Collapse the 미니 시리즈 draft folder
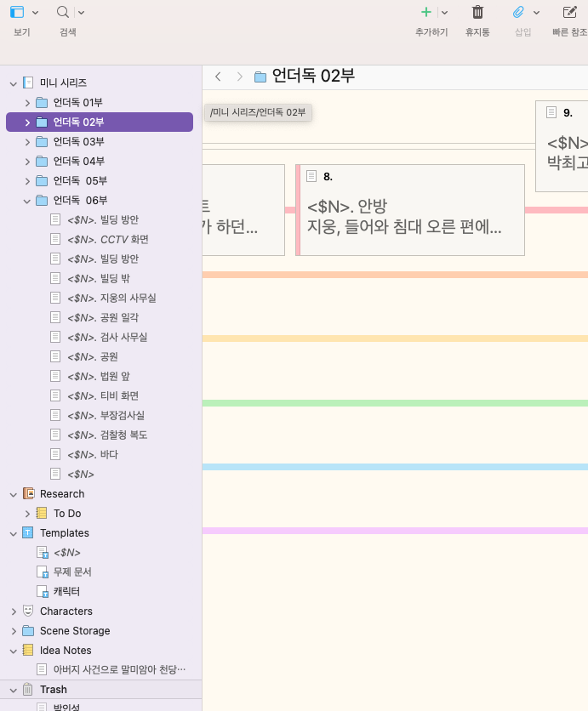588x711 pixels. (x=14, y=83)
